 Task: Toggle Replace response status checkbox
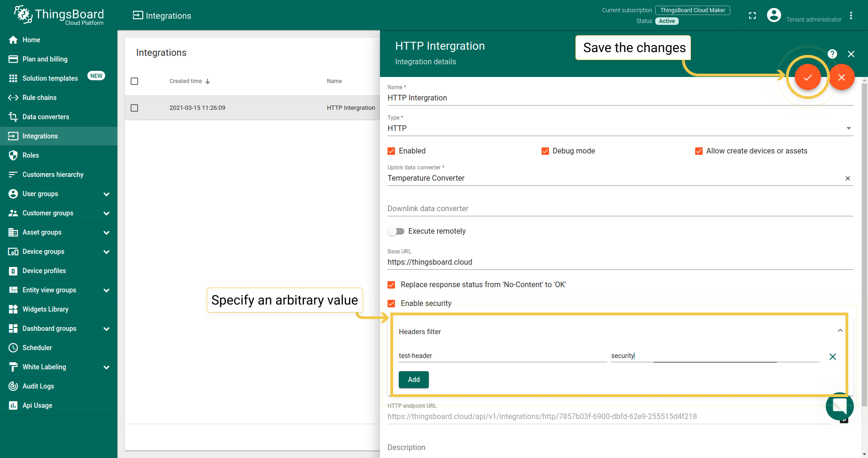(391, 285)
